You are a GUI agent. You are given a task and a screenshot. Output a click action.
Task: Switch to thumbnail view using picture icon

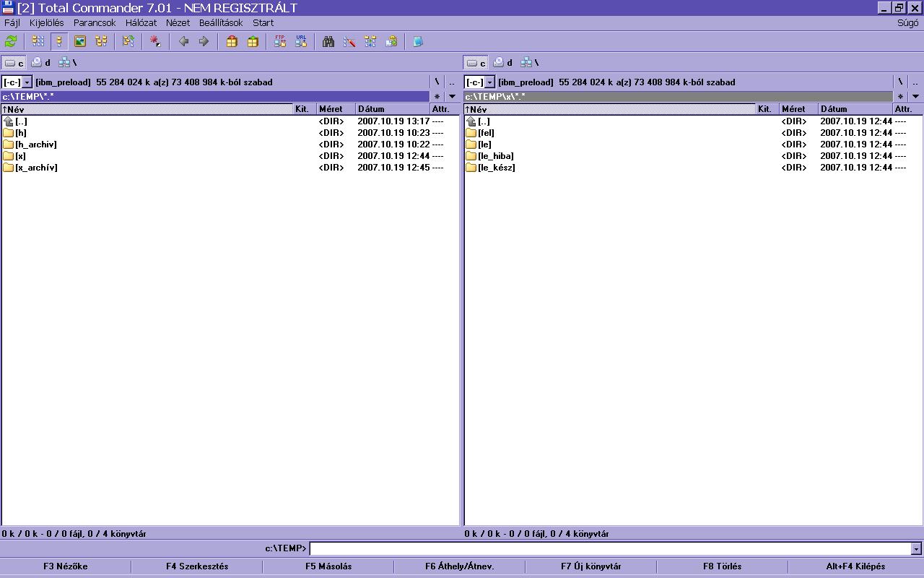click(80, 42)
